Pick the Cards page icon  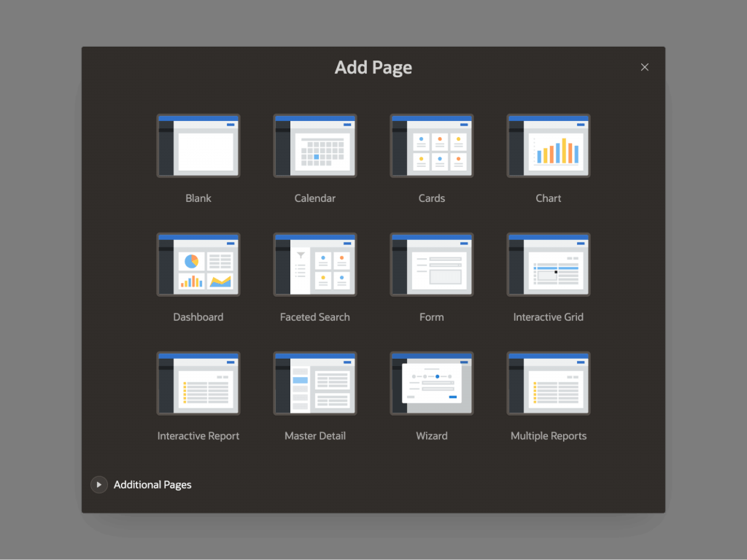click(x=432, y=146)
